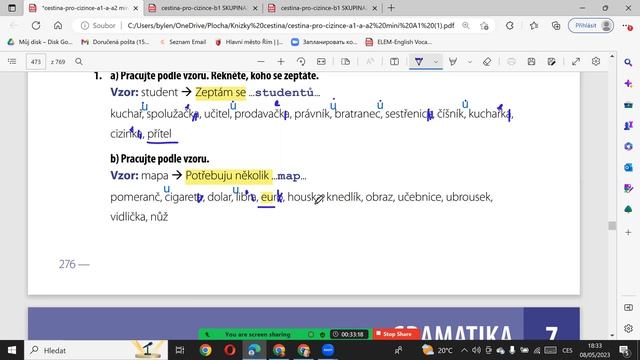Add a sidebar app with plus
Image resolution: width=640 pixels, height=360 pixels.
[628, 232]
